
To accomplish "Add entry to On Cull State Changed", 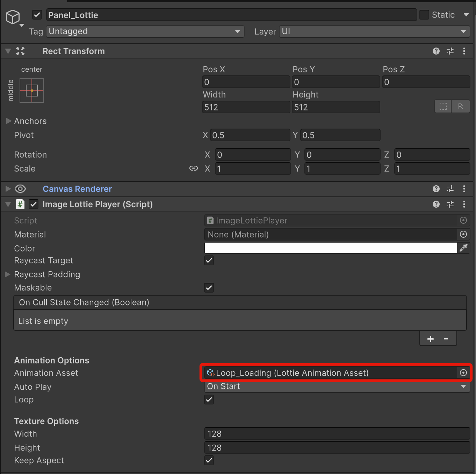I will point(431,339).
